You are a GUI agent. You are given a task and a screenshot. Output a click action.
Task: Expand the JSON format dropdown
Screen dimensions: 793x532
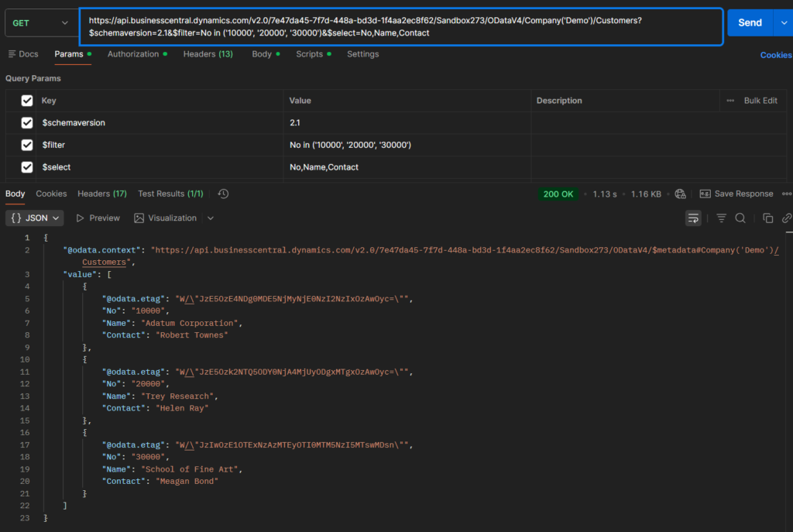(x=36, y=218)
